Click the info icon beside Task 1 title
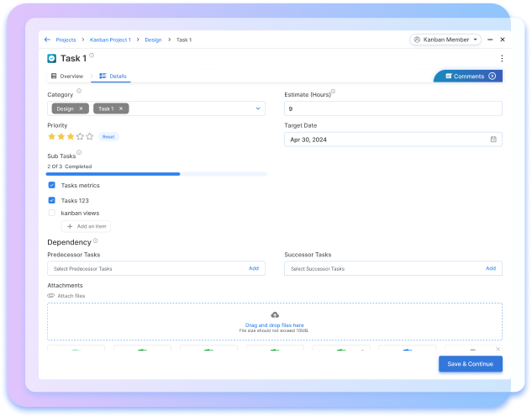 click(x=92, y=55)
